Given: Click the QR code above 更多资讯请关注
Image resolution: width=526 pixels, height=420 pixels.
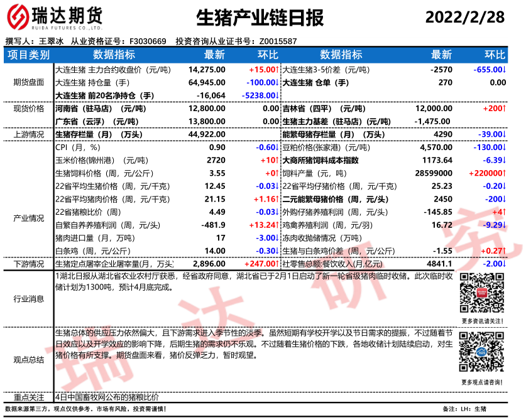Looking at the screenshot, I should point(482,293).
